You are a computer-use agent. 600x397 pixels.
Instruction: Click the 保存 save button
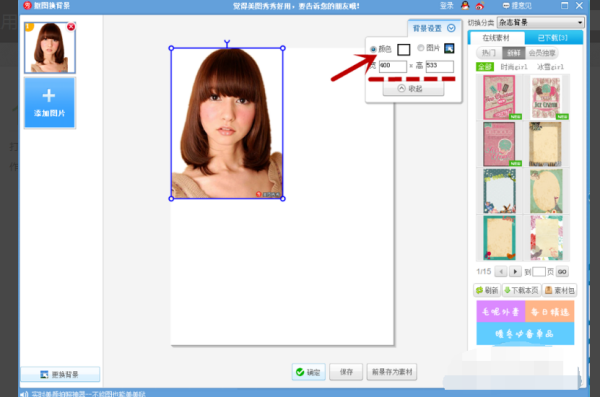point(346,372)
